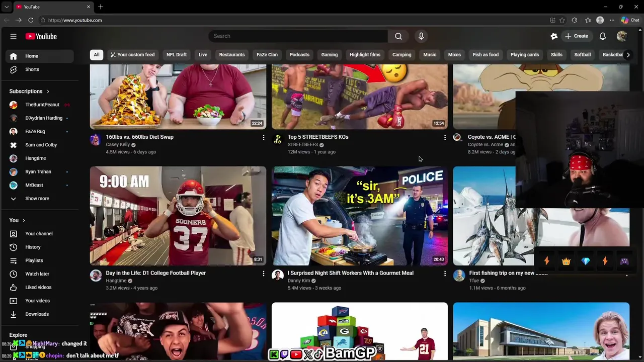Open Casey Kelly channel avatar
The height and width of the screenshot is (362, 644).
point(96,139)
